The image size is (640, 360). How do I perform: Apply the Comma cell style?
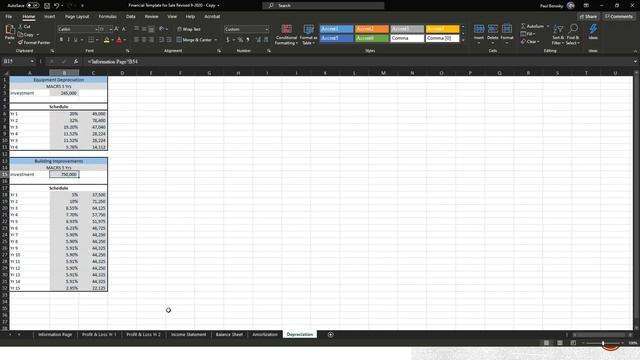[407, 38]
